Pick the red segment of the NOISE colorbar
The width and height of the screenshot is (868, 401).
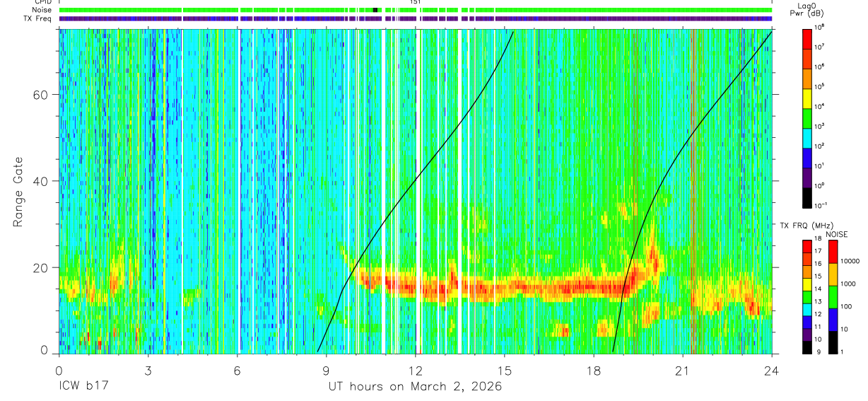pos(832,251)
